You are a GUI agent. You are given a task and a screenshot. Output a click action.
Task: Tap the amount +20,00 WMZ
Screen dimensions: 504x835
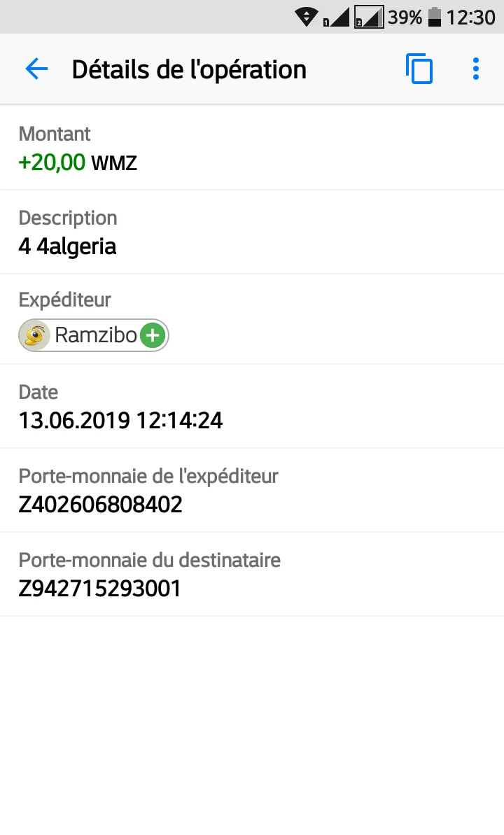click(x=78, y=163)
